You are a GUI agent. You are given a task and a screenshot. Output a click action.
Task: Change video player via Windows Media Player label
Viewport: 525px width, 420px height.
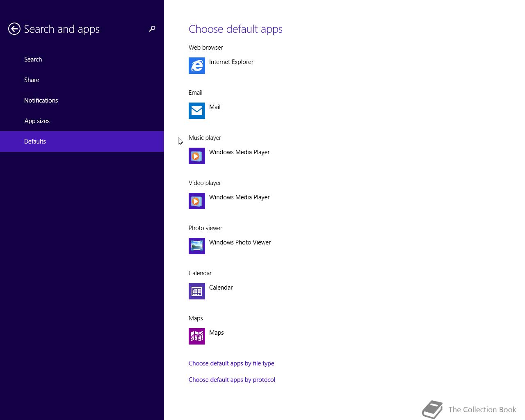[240, 197]
